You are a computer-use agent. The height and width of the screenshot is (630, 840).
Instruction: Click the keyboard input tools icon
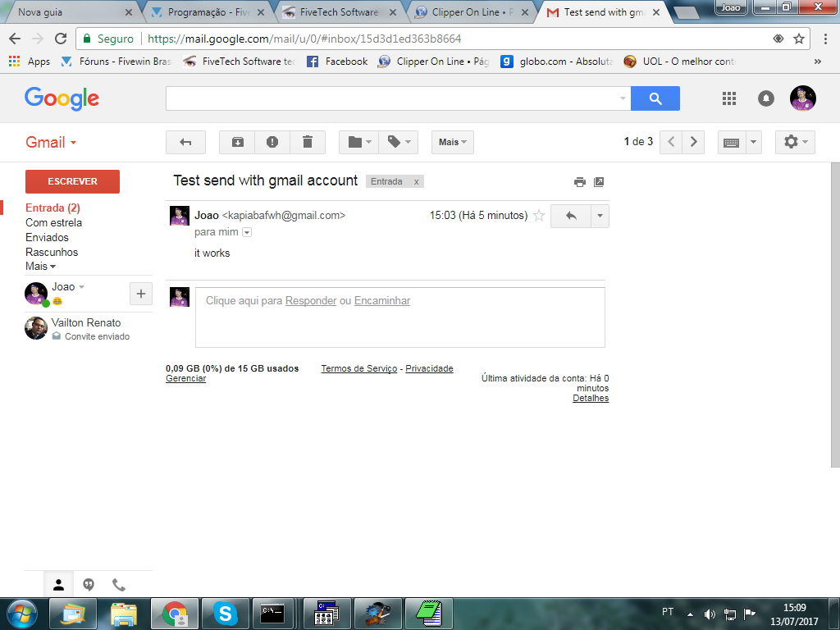click(731, 142)
